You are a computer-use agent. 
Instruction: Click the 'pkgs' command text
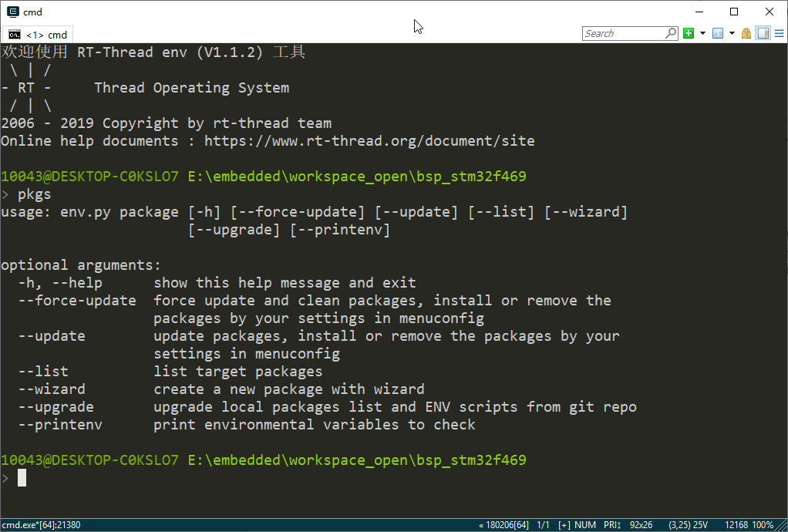[x=34, y=194]
